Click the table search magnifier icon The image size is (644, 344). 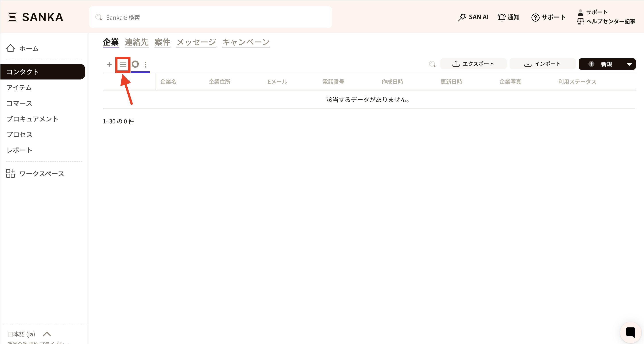432,64
